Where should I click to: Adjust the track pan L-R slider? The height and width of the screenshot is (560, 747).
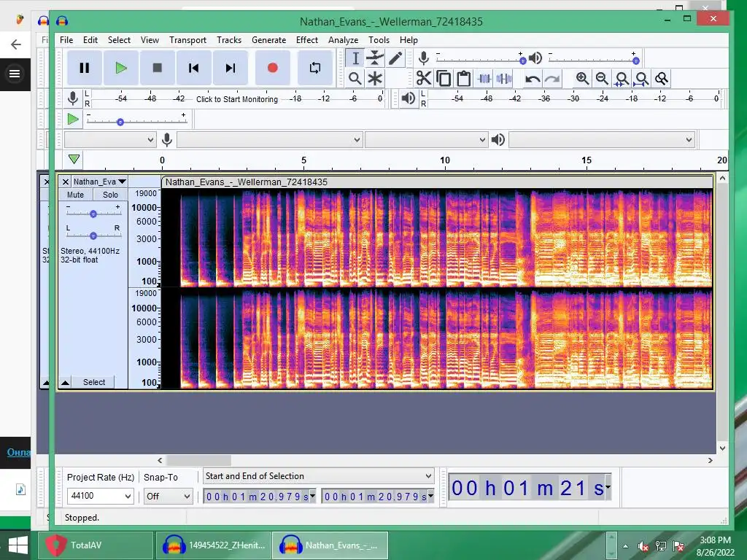(93, 236)
